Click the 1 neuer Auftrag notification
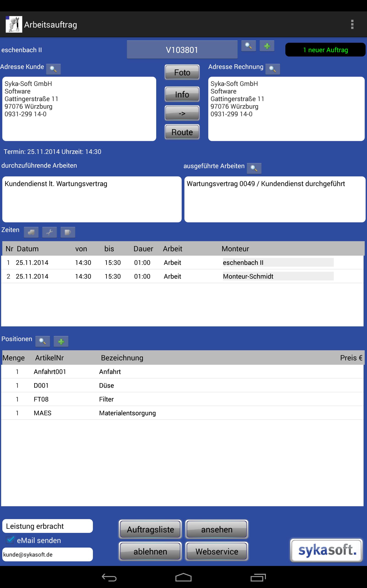 pyautogui.click(x=325, y=50)
